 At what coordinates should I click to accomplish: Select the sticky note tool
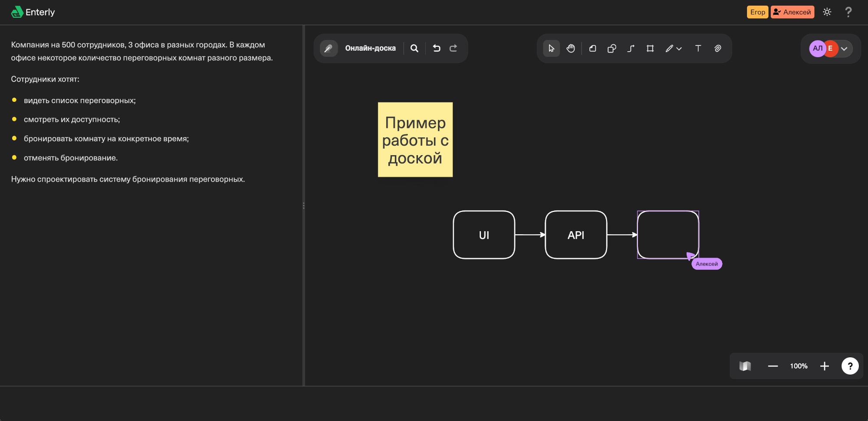point(592,49)
